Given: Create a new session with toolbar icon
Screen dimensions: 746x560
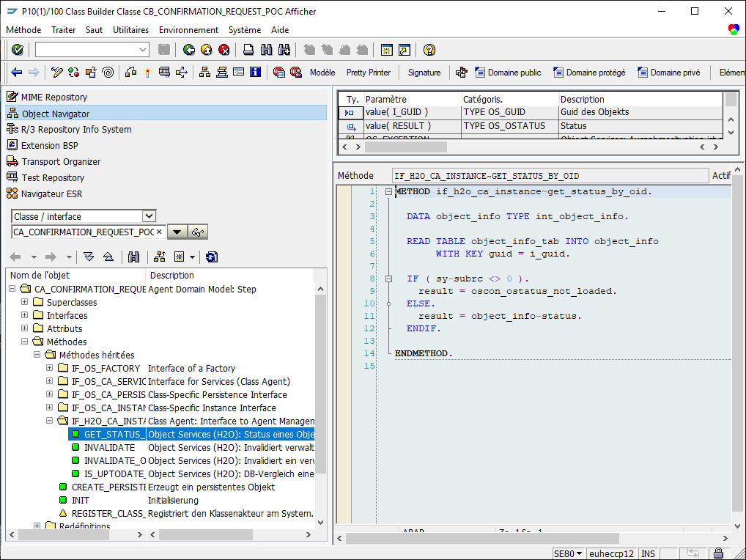Looking at the screenshot, I should pos(387,50).
